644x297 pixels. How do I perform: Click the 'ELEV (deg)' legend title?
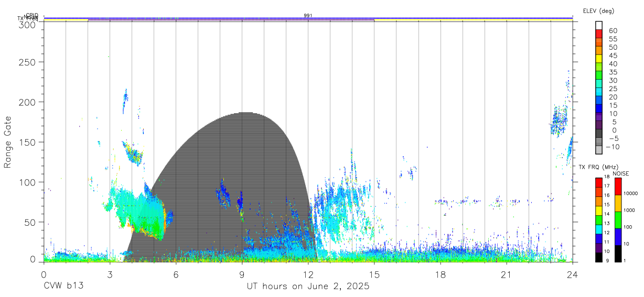[598, 10]
